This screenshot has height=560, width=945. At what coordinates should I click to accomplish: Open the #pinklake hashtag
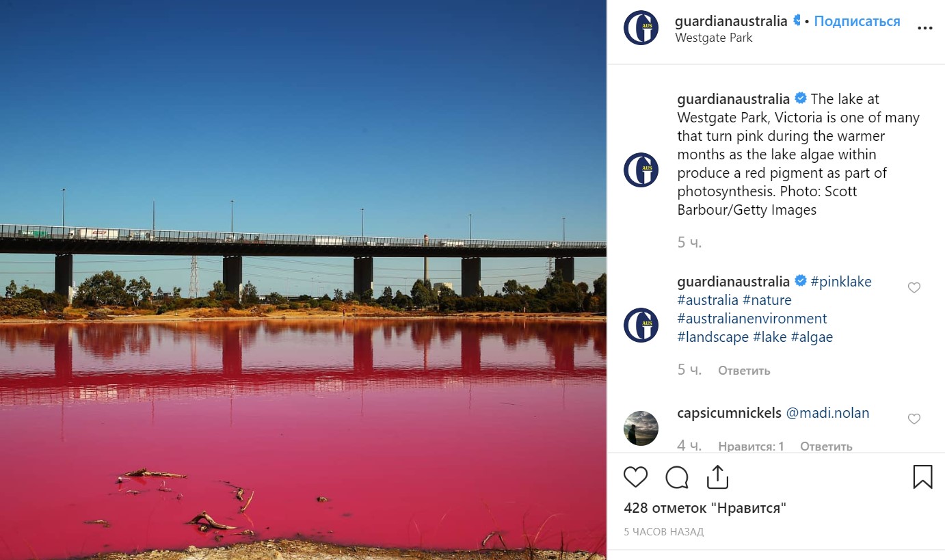pyautogui.click(x=841, y=281)
